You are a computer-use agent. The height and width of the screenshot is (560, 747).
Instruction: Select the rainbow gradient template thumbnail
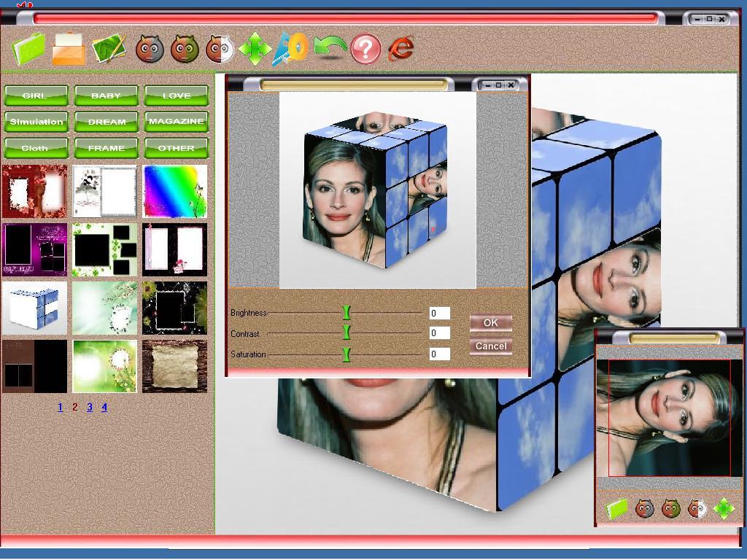coord(175,192)
